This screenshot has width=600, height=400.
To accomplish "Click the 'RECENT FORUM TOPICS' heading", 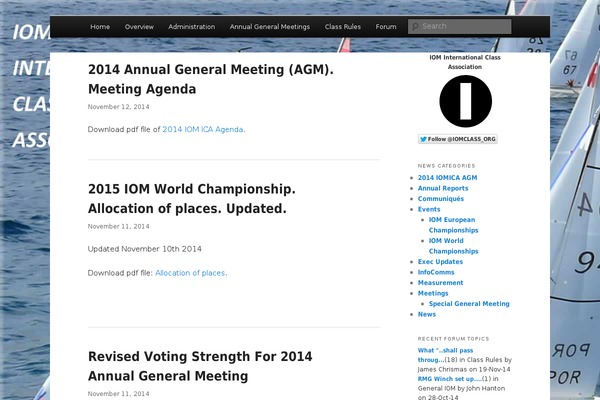I will pyautogui.click(x=453, y=339).
